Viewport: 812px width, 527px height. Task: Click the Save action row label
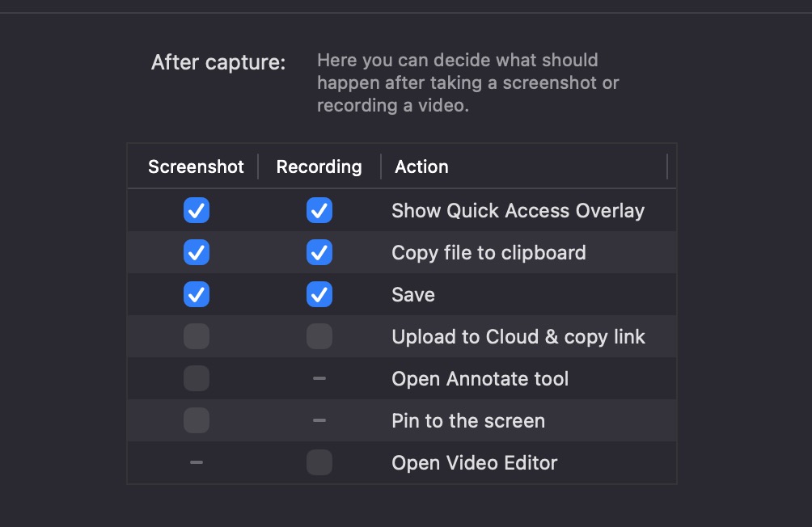pos(412,294)
